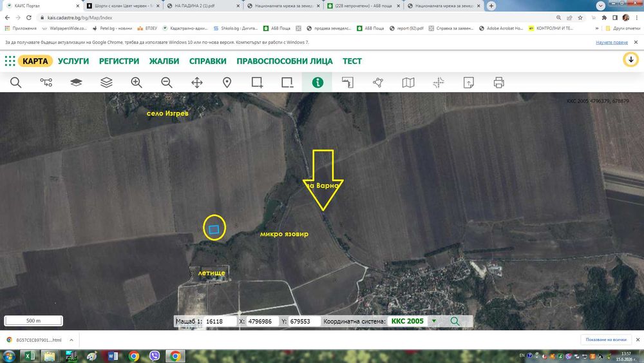Bookmark this page with star icon
This screenshot has height=363, width=644.
(x=580, y=17)
